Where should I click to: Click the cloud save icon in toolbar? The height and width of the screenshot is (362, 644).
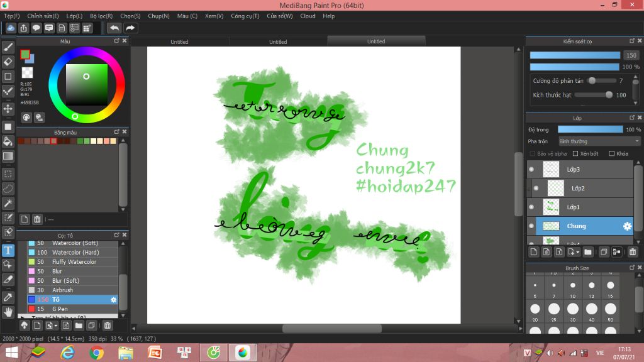11,28
